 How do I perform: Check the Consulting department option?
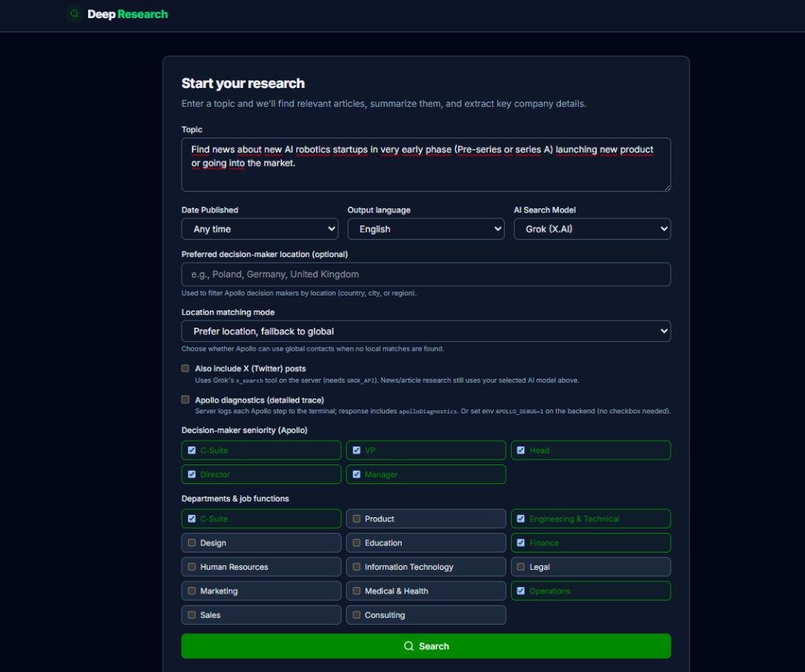(x=356, y=615)
